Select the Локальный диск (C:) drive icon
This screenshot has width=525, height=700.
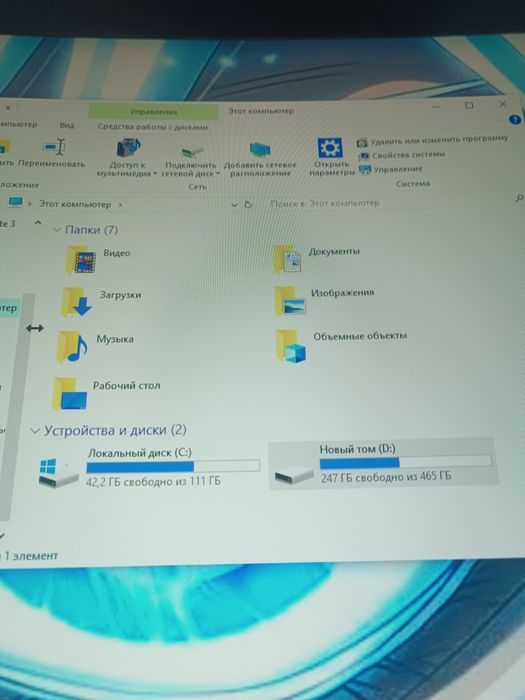pyautogui.click(x=58, y=472)
